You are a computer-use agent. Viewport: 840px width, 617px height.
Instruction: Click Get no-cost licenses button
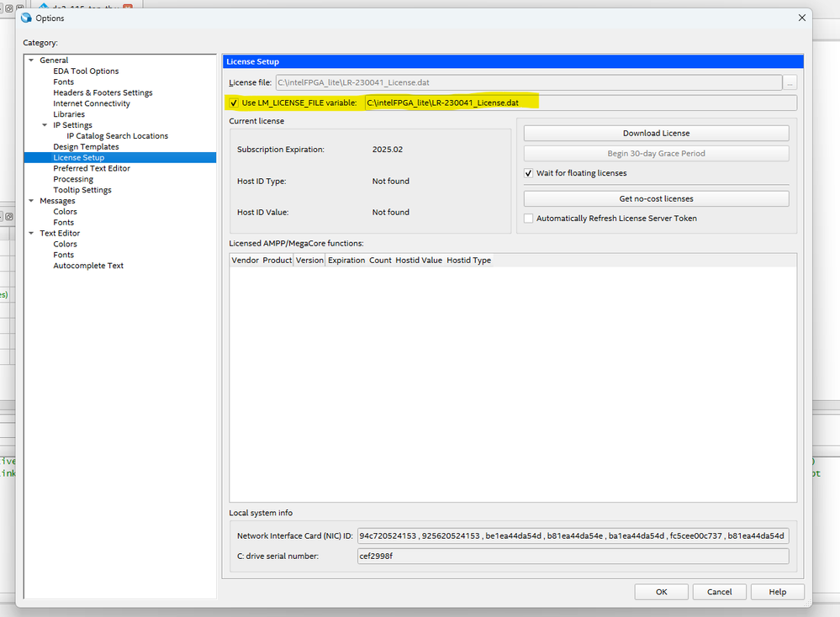(x=656, y=198)
